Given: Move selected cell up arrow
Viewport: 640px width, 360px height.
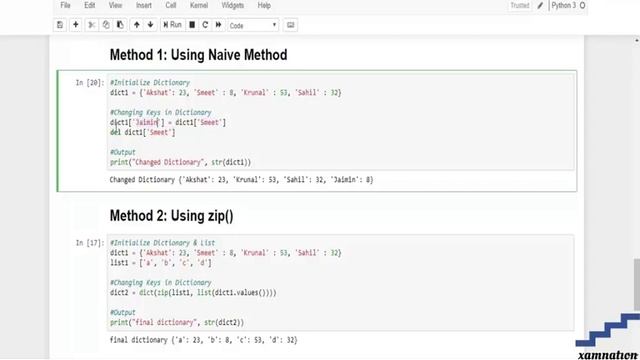Looking at the screenshot, I should 137,25.
